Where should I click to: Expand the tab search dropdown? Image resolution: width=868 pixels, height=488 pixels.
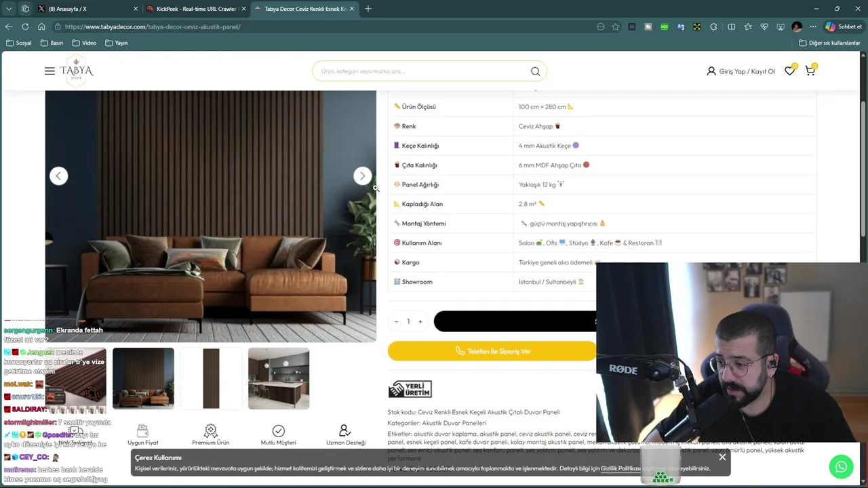pos(9,9)
